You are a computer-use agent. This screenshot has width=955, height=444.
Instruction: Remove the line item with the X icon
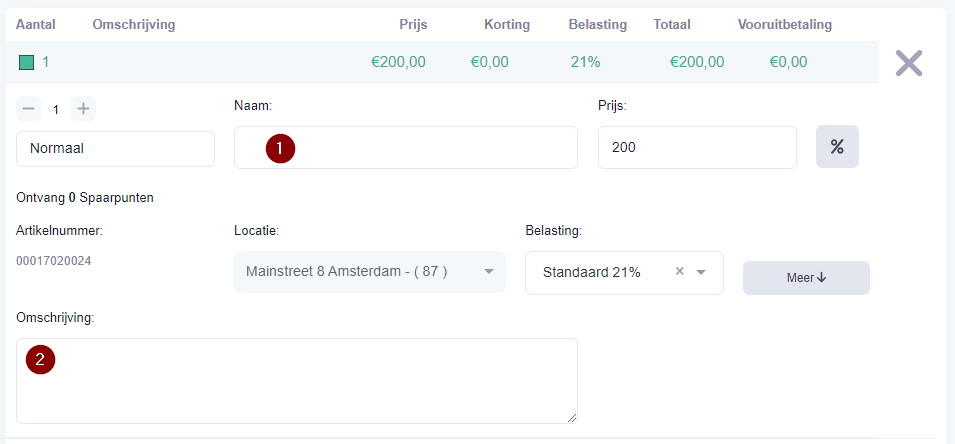coord(909,63)
